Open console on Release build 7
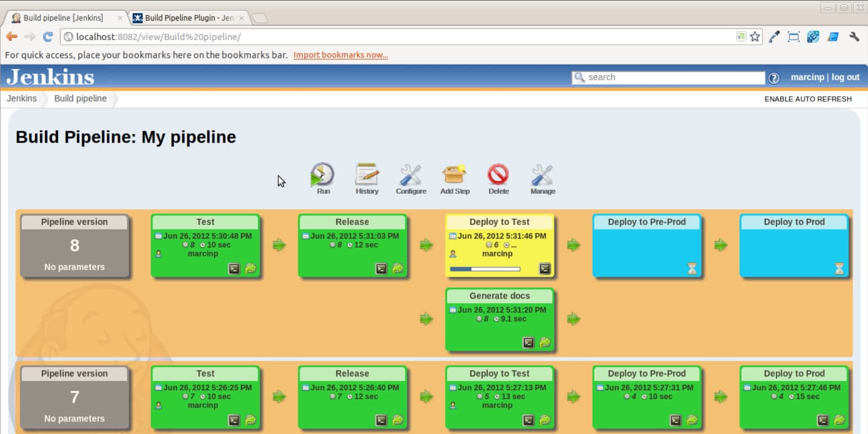868x434 pixels. click(x=381, y=420)
